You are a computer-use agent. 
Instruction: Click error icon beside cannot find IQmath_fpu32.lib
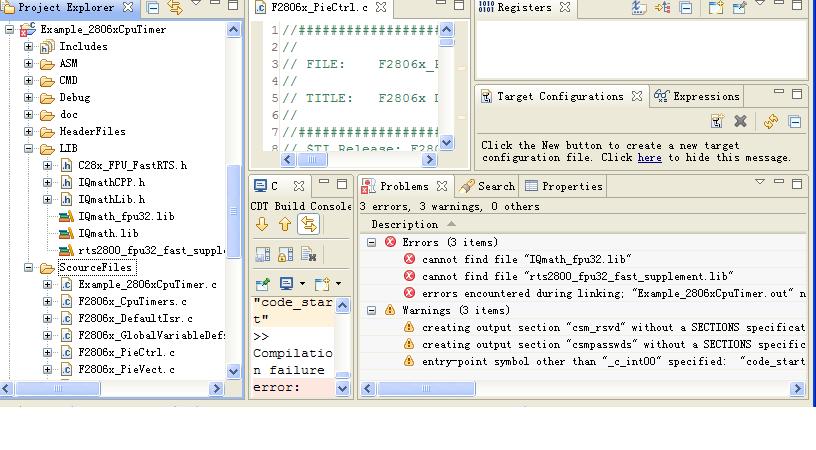coord(410,259)
